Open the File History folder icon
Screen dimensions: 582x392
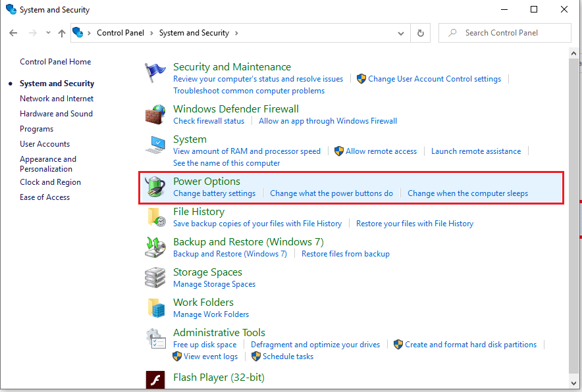coord(156,218)
